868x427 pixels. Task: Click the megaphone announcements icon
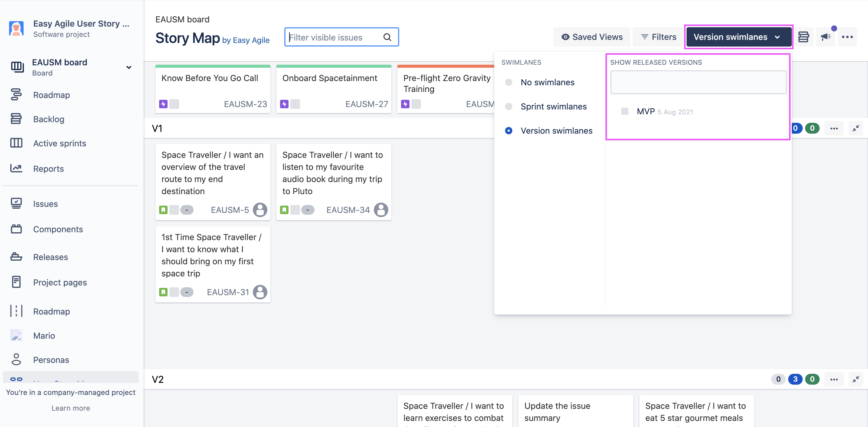[x=825, y=37]
